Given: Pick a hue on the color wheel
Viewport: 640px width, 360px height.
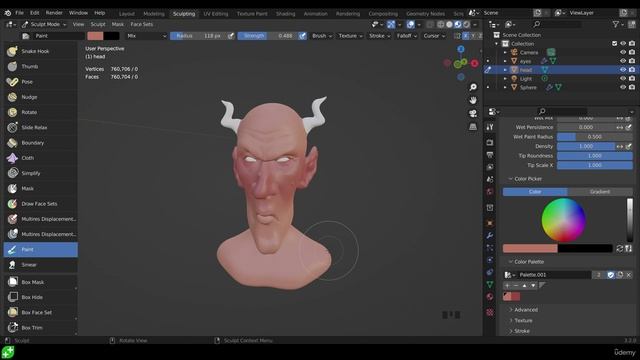Looking at the screenshot, I should [x=564, y=220].
